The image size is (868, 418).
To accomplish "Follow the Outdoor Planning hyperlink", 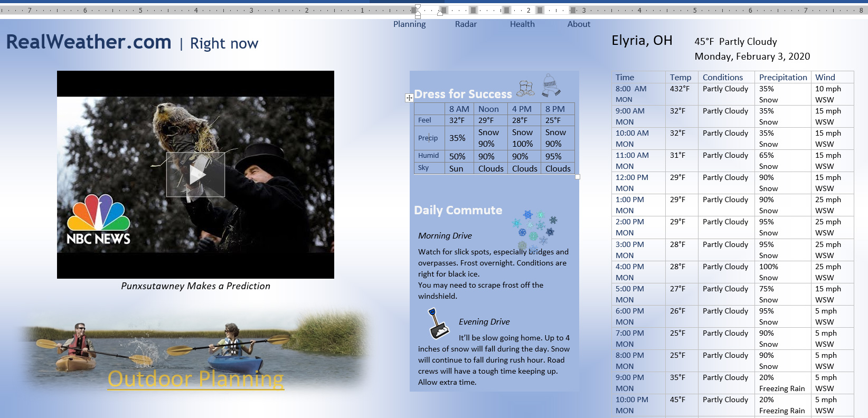I will tap(195, 379).
